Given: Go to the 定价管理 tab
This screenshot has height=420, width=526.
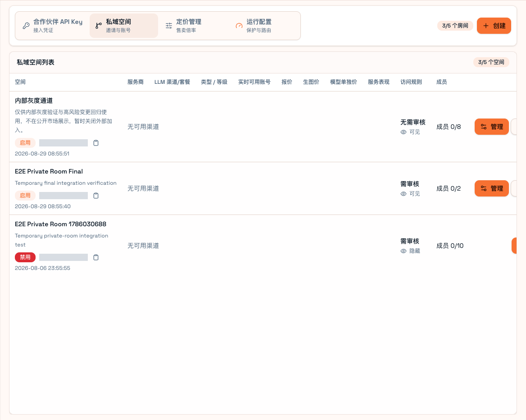Looking at the screenshot, I should click(x=194, y=26).
